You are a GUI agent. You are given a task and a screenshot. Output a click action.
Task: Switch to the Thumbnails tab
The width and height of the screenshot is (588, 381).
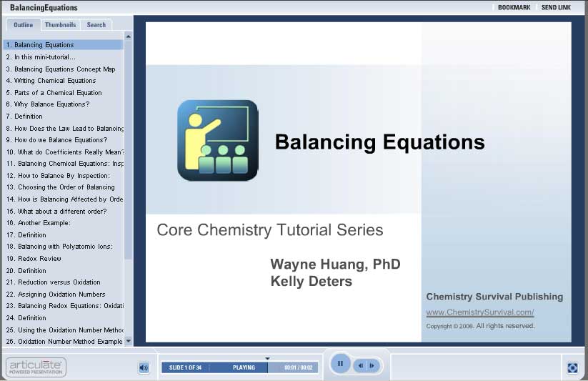60,25
